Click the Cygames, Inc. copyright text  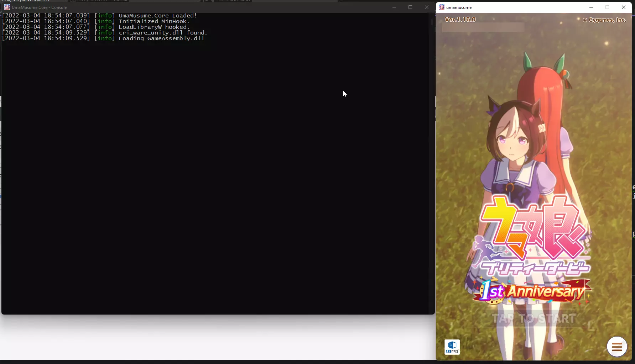click(x=604, y=20)
